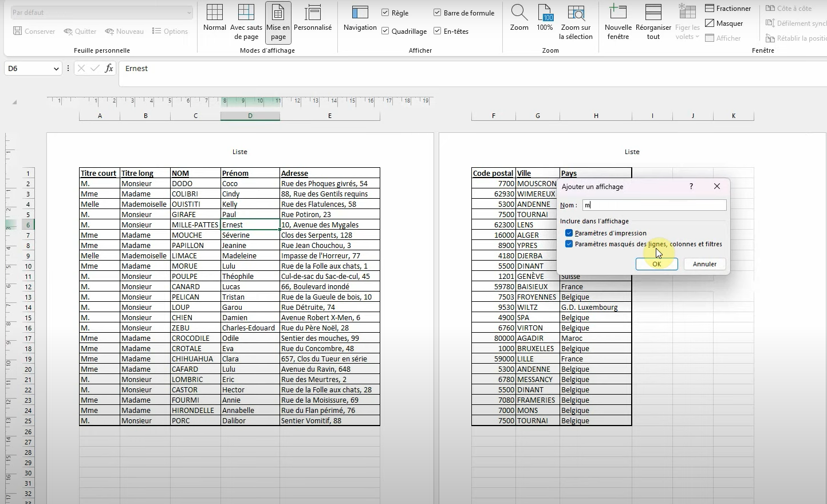The height and width of the screenshot is (504, 827).
Task: Open dialog help question mark
Action: 691,186
